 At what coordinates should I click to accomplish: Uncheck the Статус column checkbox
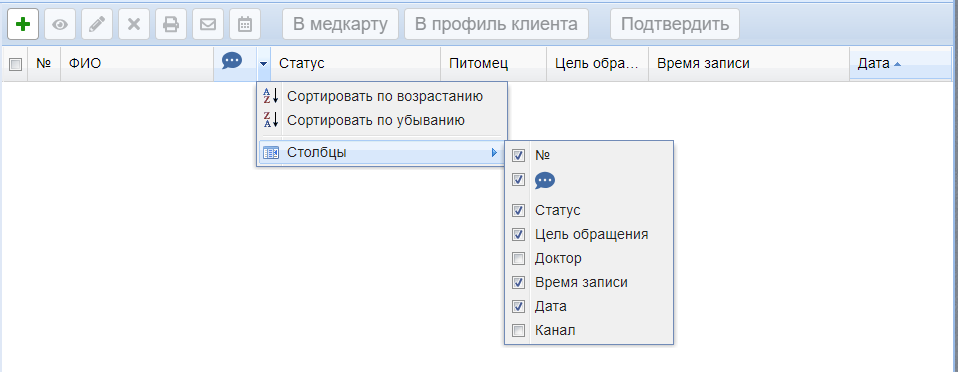(x=518, y=211)
